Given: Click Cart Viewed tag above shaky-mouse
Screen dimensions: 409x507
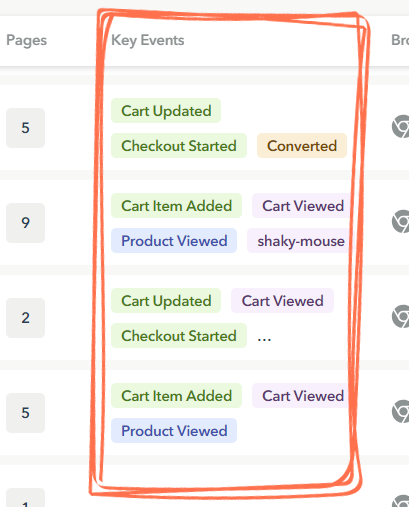Looking at the screenshot, I should pyautogui.click(x=301, y=206).
